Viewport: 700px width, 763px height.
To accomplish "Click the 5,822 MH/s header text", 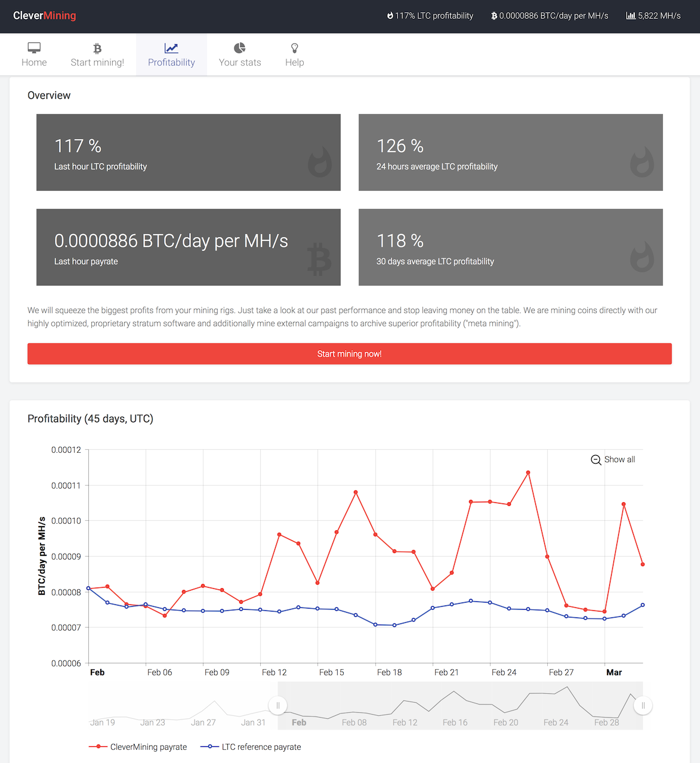I will 659,16.
